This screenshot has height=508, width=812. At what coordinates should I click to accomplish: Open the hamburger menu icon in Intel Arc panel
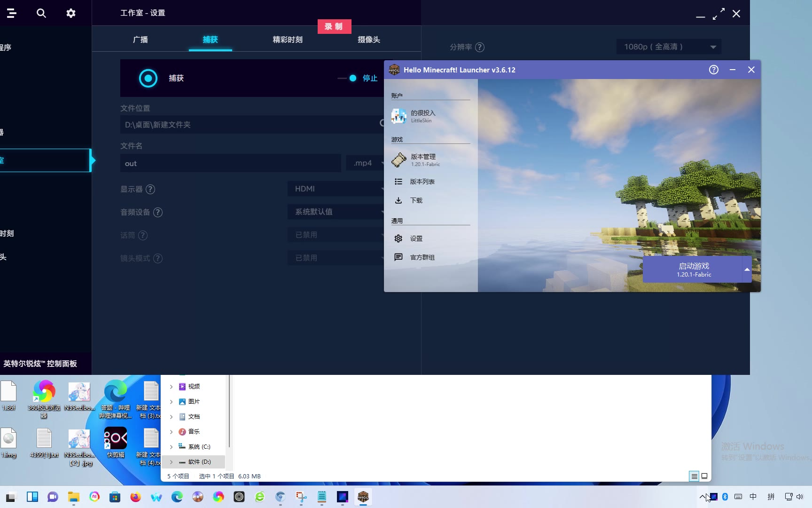[12, 13]
